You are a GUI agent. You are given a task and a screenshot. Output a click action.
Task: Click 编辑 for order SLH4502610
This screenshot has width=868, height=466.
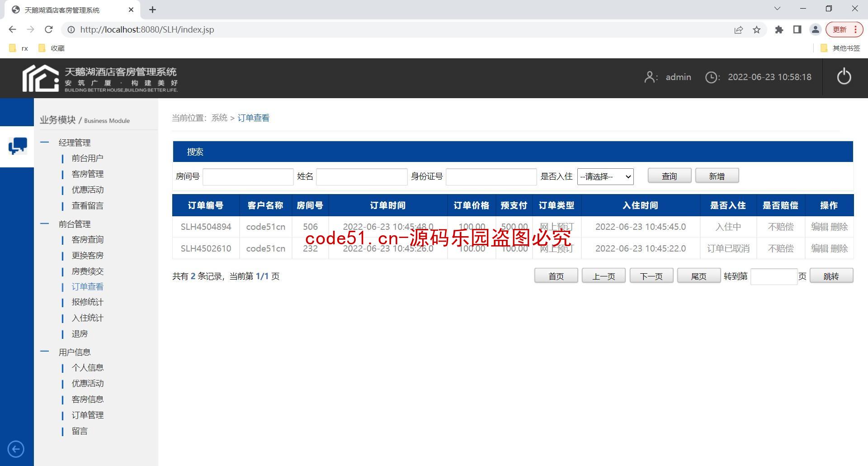pyautogui.click(x=820, y=248)
